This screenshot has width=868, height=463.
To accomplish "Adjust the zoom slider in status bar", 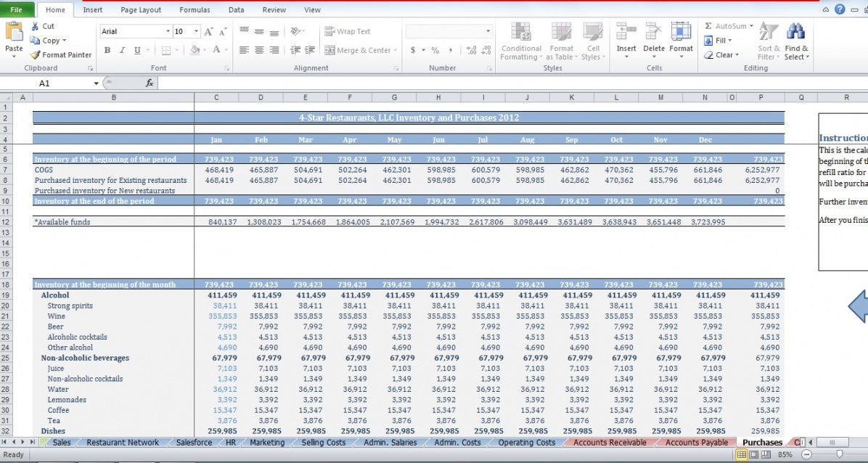I will coord(840,454).
